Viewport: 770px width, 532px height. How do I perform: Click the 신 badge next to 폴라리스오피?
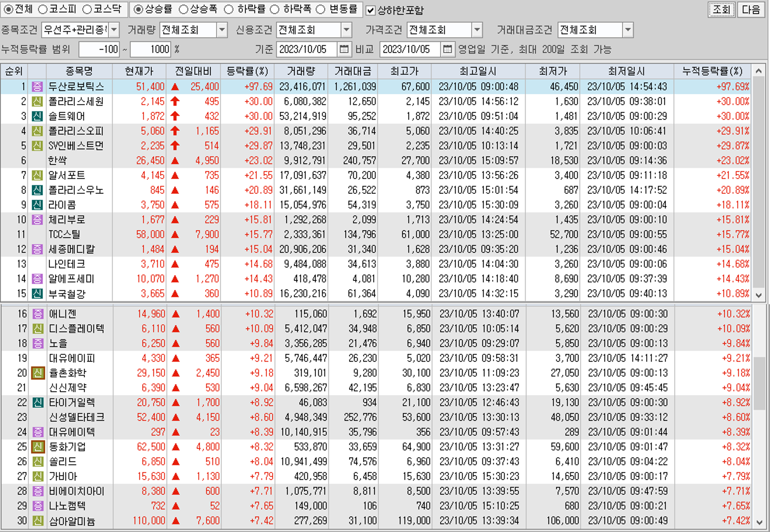[37, 131]
